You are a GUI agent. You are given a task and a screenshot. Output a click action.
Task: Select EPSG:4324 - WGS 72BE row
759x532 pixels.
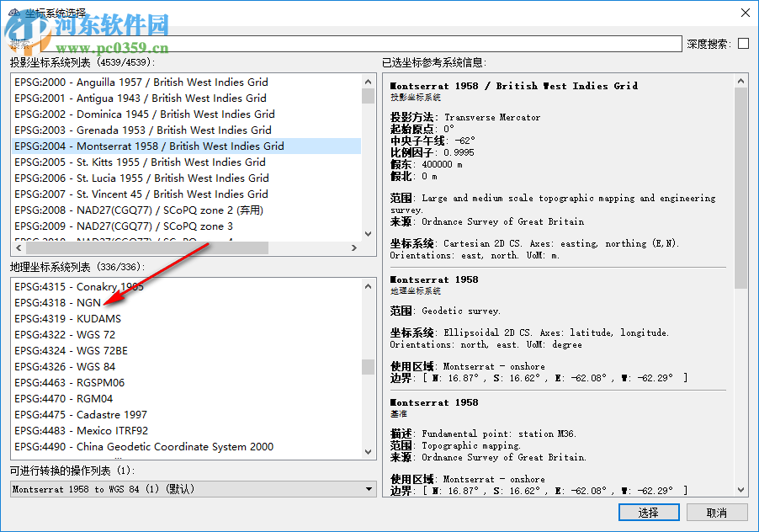point(186,350)
